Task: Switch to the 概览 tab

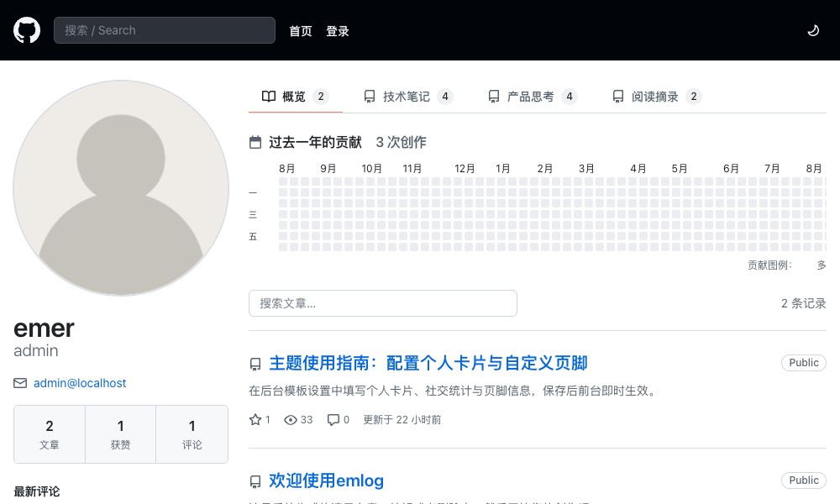Action: pos(295,97)
